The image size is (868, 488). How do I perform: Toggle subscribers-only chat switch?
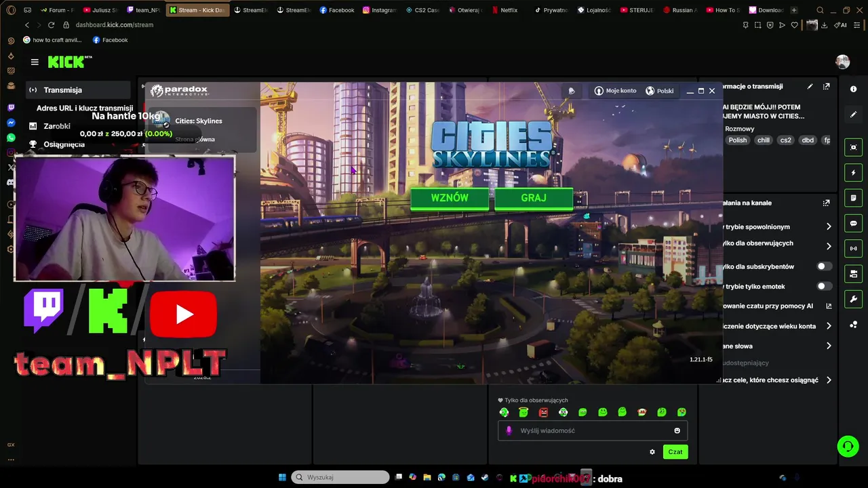pyautogui.click(x=824, y=266)
